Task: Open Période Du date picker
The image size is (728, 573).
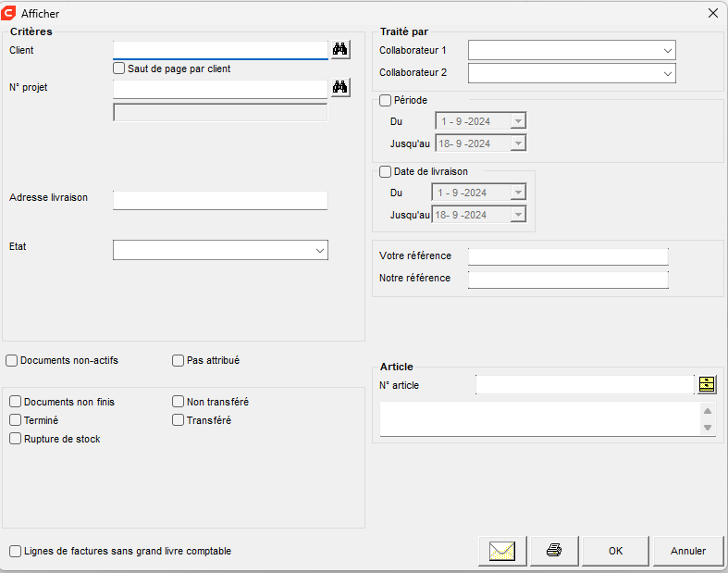Action: pos(518,121)
